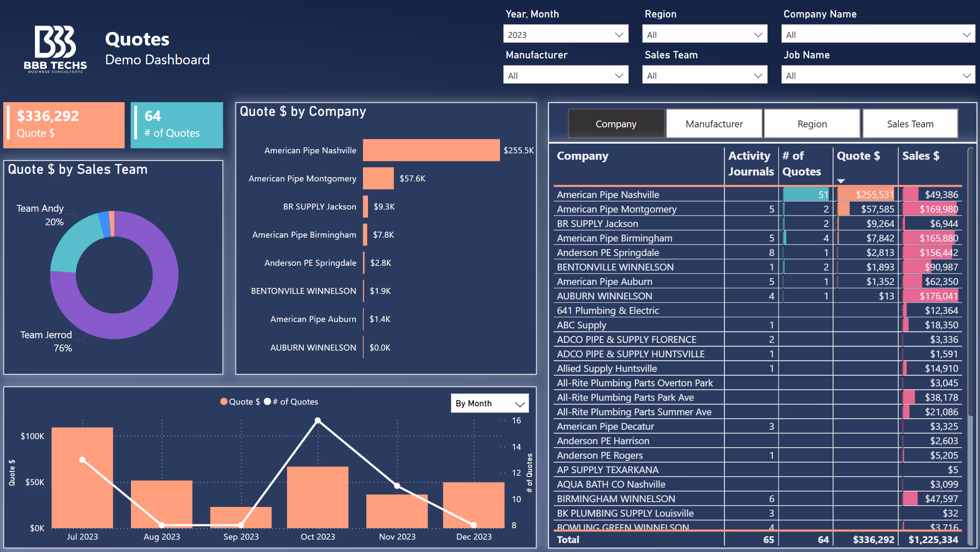The height and width of the screenshot is (552, 980).
Task: Open the By Month dropdown
Action: tap(490, 403)
